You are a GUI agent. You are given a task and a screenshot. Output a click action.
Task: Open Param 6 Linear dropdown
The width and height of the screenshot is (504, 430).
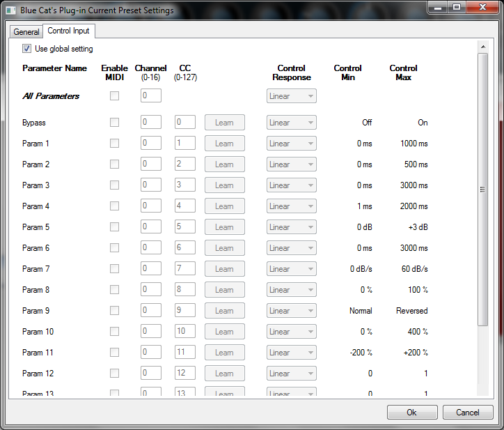click(292, 248)
